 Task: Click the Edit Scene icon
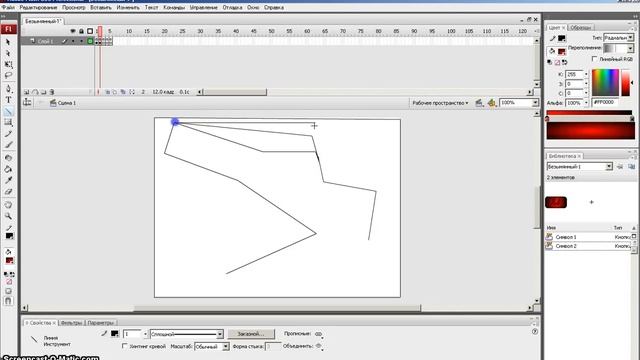(x=479, y=103)
